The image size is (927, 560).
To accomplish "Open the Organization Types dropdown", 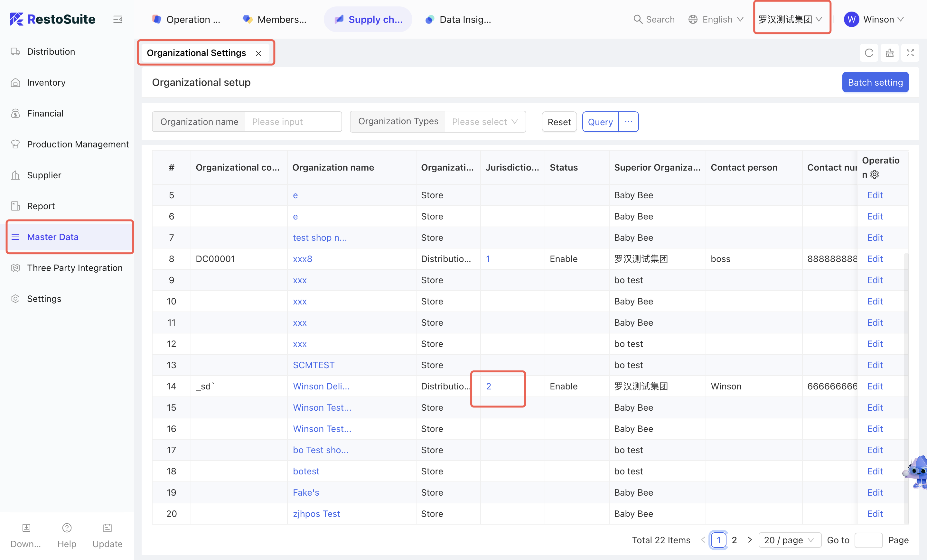I will tap(484, 121).
